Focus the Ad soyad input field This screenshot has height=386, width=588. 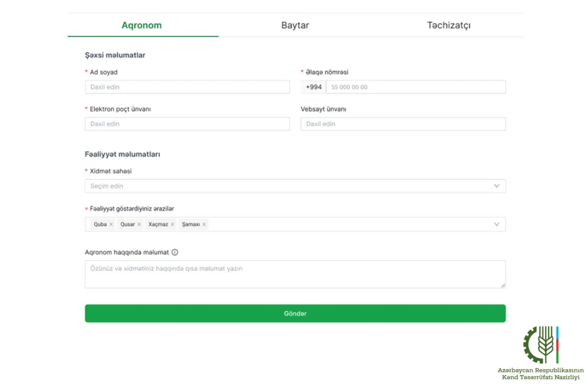[x=187, y=87]
